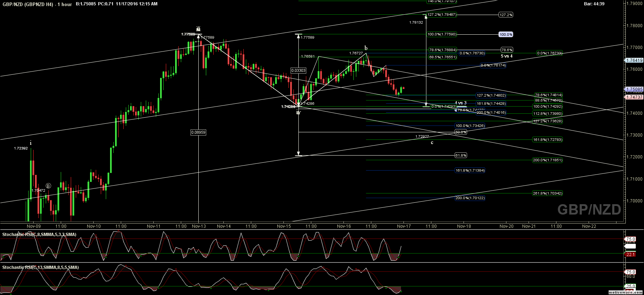Viewport: 644px width, 295px height.
Task: Click the 0.03303 measurement box
Action: (298, 71)
